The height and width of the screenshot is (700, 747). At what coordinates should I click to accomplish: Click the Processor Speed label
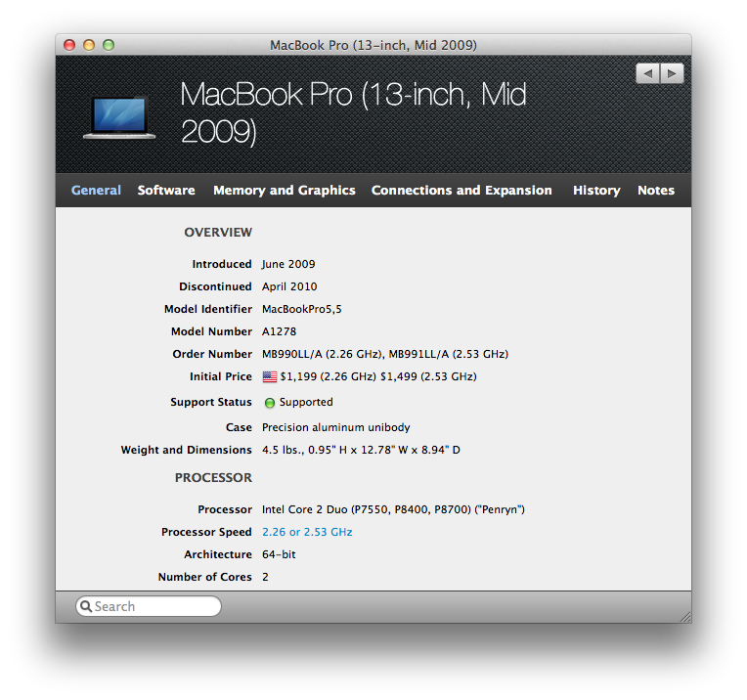206,532
